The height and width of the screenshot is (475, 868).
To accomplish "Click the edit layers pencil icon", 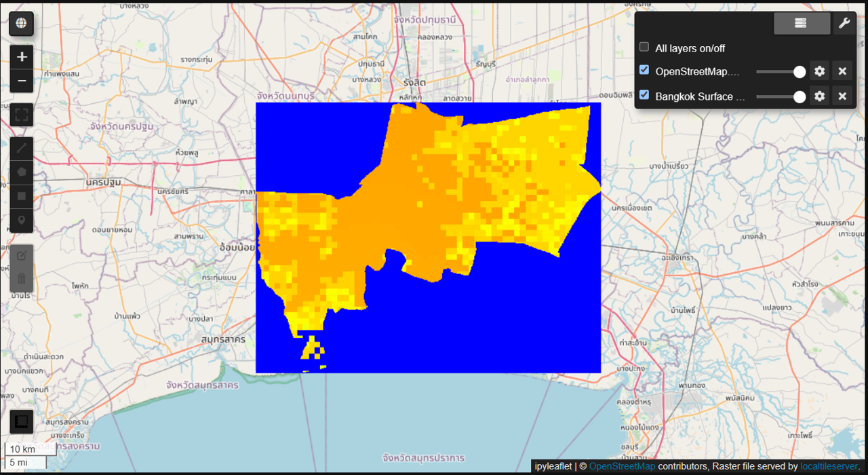I will click(22, 255).
